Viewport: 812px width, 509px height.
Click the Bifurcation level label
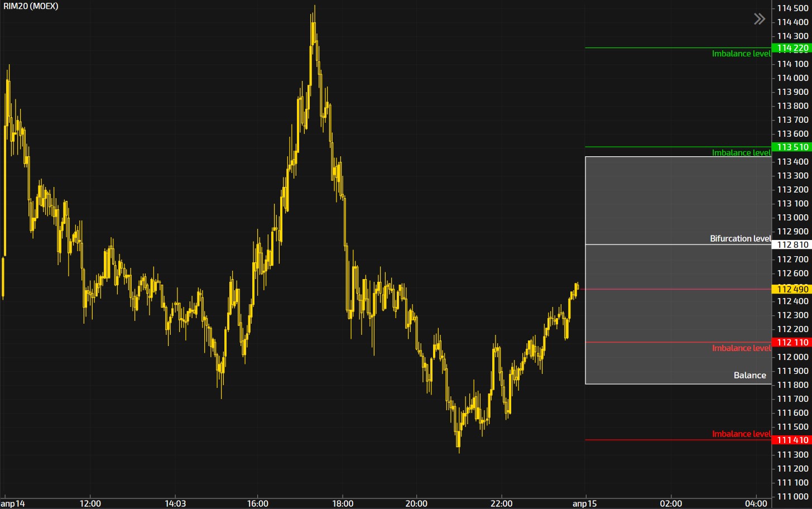739,238
